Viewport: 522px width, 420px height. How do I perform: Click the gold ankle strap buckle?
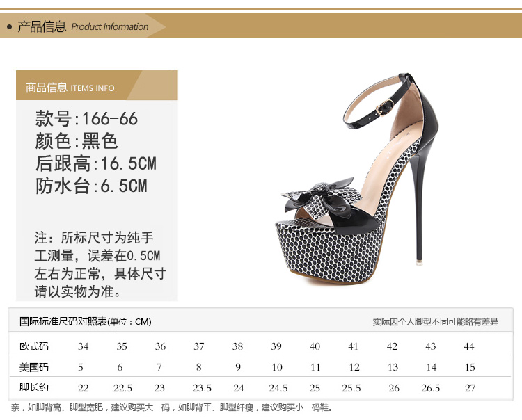coord(382,108)
